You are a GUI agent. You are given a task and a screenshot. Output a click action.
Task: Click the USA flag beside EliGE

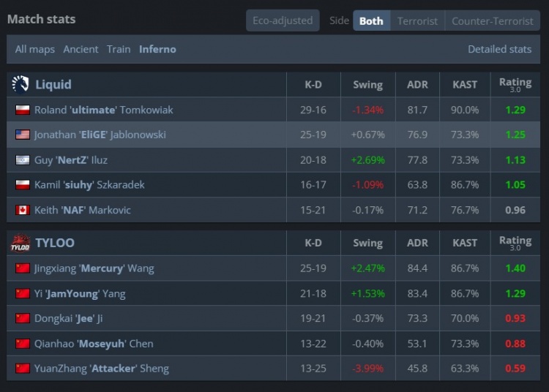pos(22,135)
